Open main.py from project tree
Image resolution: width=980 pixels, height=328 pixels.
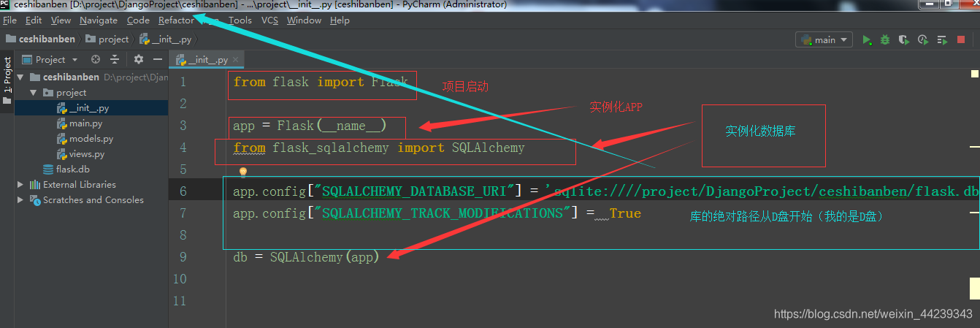tap(84, 123)
